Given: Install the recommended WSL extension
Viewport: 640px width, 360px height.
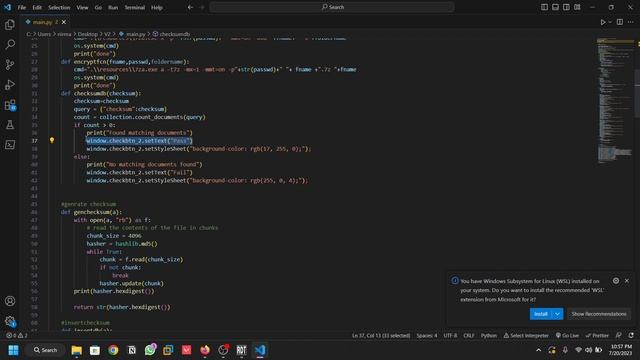Looking at the screenshot, I should (x=540, y=314).
